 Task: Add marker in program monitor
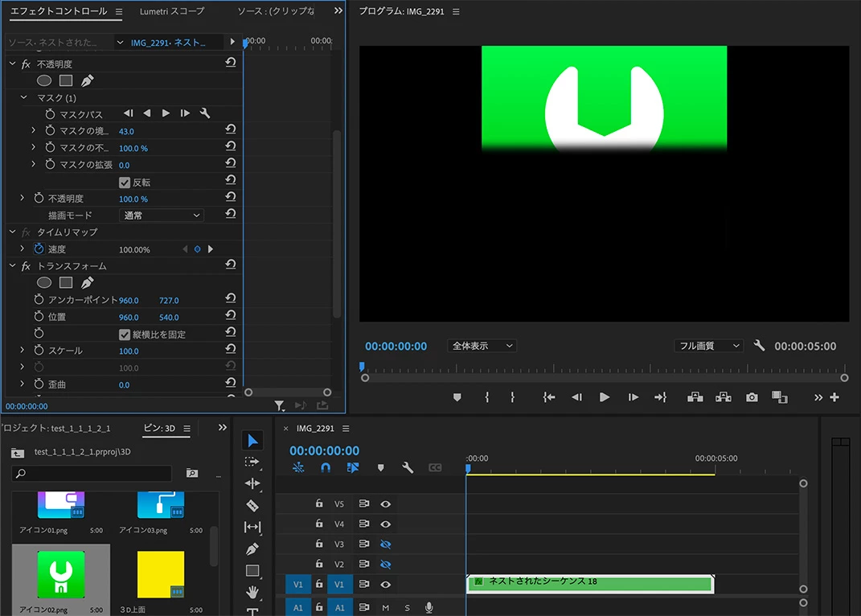click(457, 397)
